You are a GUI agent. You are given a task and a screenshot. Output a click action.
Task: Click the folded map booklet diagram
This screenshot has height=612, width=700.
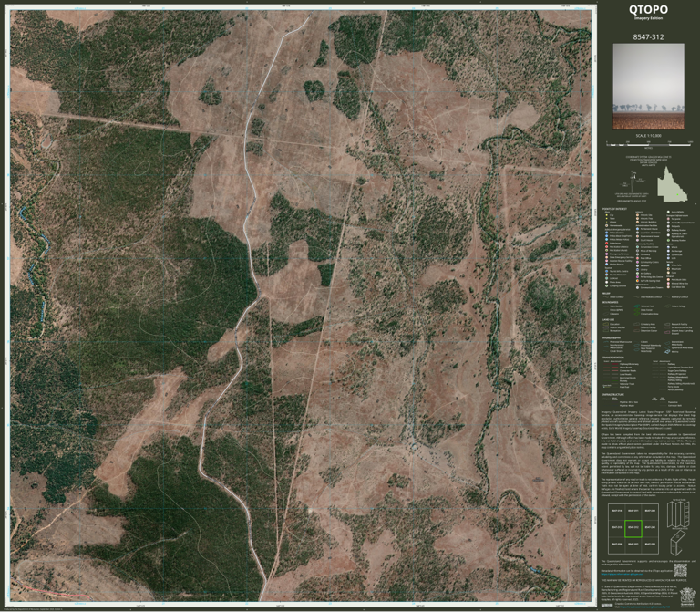click(676, 543)
